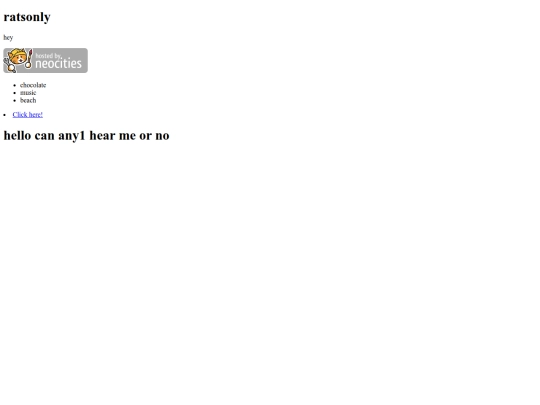Image resolution: width=540 pixels, height=405 pixels.
Task: Click the cat mascot face in the badge
Action: tap(18, 57)
